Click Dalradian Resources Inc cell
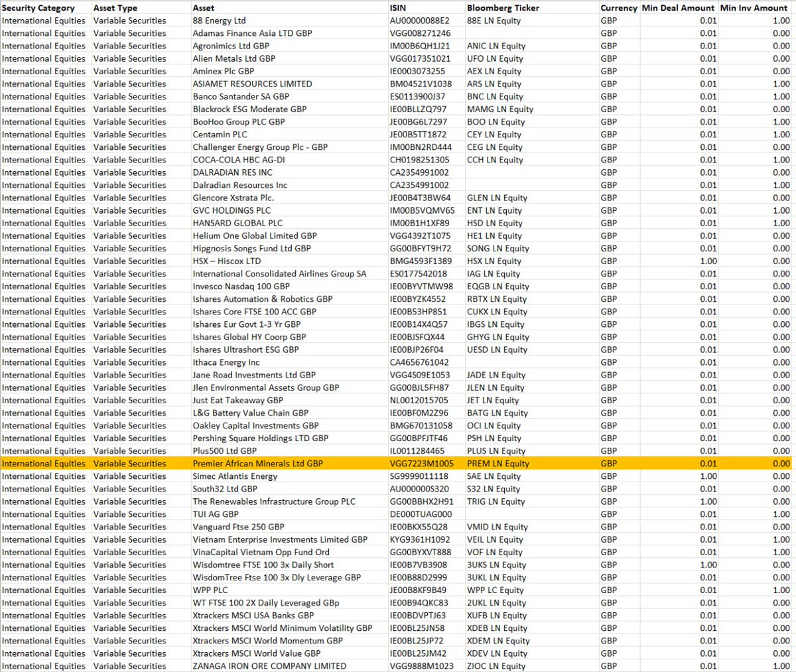 (240, 185)
